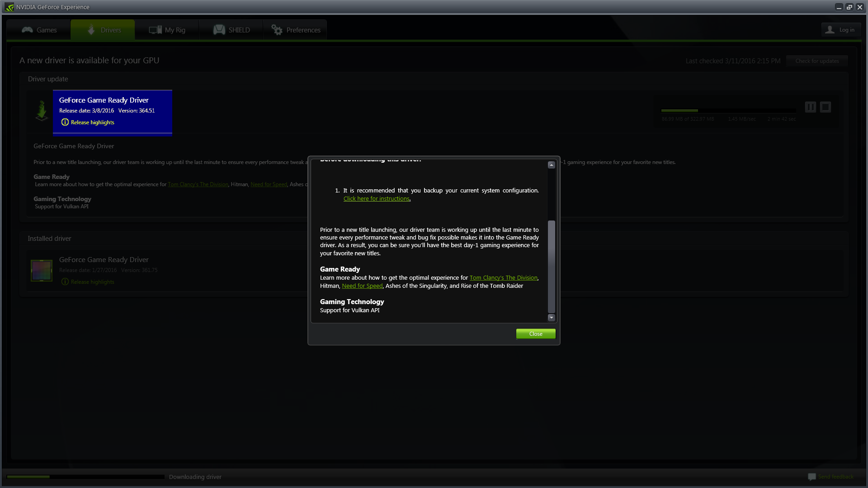Click the green download arrow icon
This screenshot has width=868, height=488.
(42, 110)
